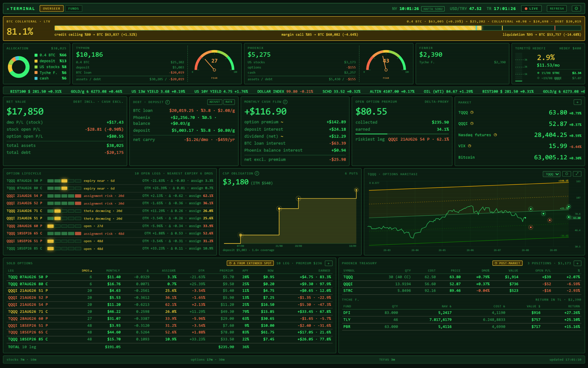Select TQQQ 07AUG26 50 P in Option Lifecycle
Image resolution: width=588 pixels, height=368 pixels.
coord(110,181)
